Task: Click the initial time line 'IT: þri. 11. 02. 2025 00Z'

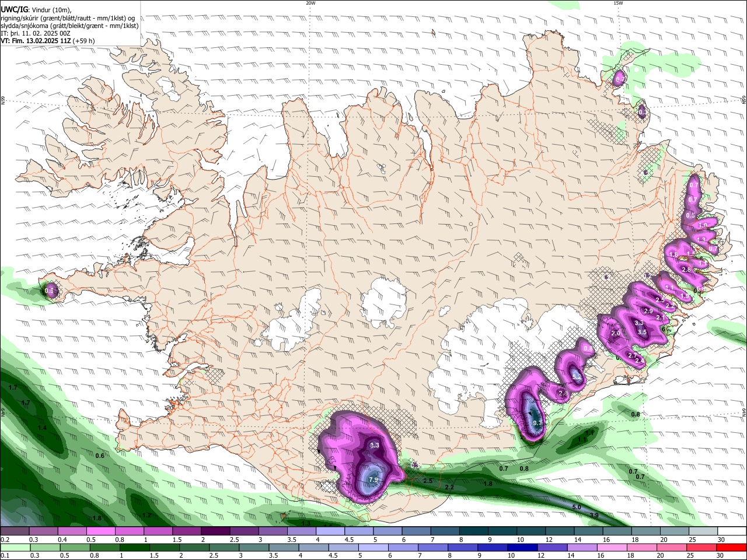Action: 35,33
